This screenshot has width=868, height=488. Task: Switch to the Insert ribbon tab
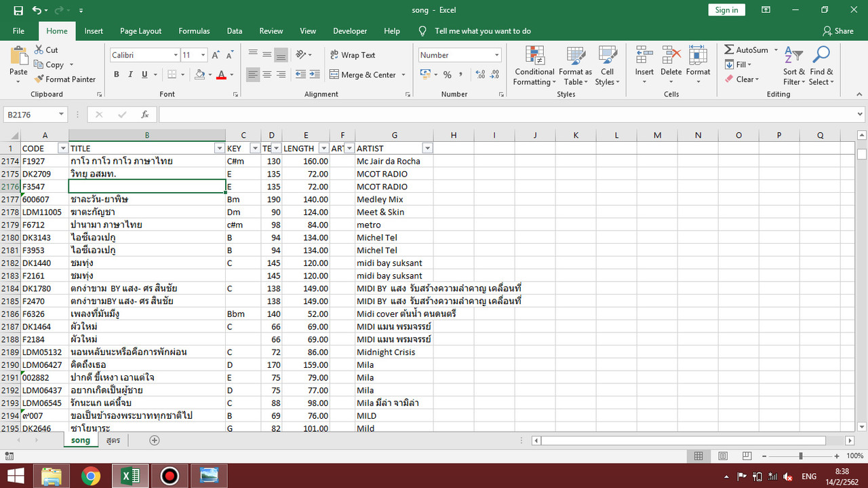[94, 31]
